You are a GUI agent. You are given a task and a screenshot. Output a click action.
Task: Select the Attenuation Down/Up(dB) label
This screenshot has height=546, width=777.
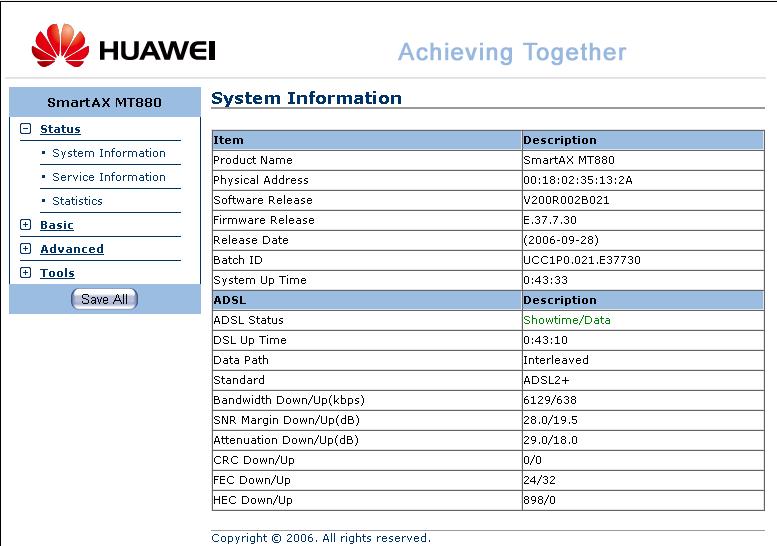(286, 440)
